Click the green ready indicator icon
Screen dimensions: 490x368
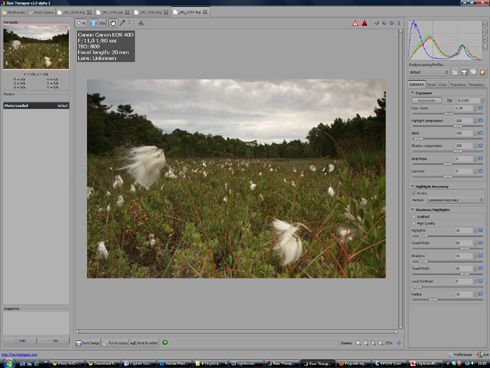[x=165, y=342]
